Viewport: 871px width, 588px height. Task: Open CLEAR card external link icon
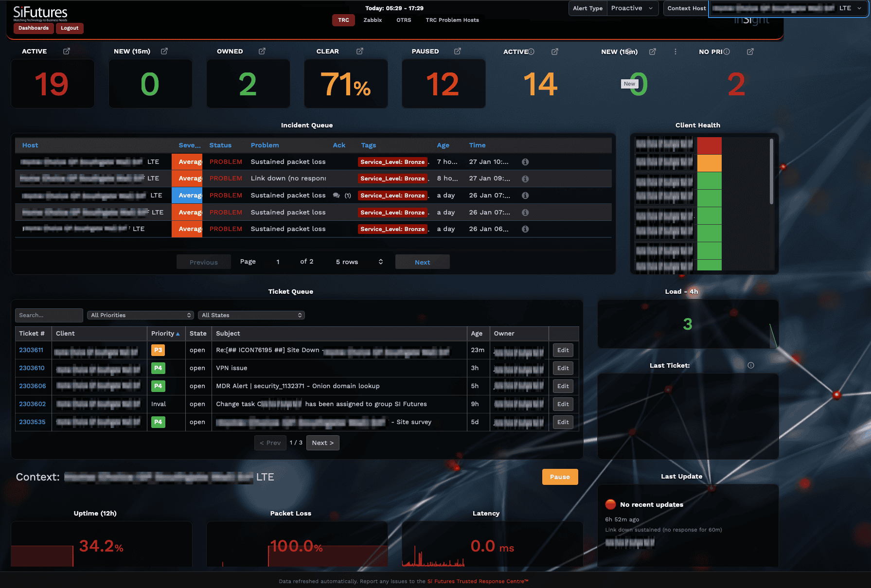coord(360,51)
